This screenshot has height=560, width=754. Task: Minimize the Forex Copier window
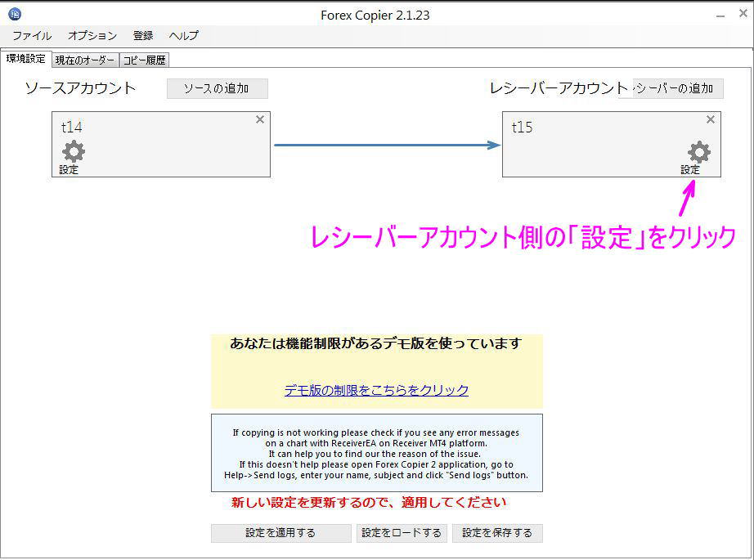tap(720, 13)
